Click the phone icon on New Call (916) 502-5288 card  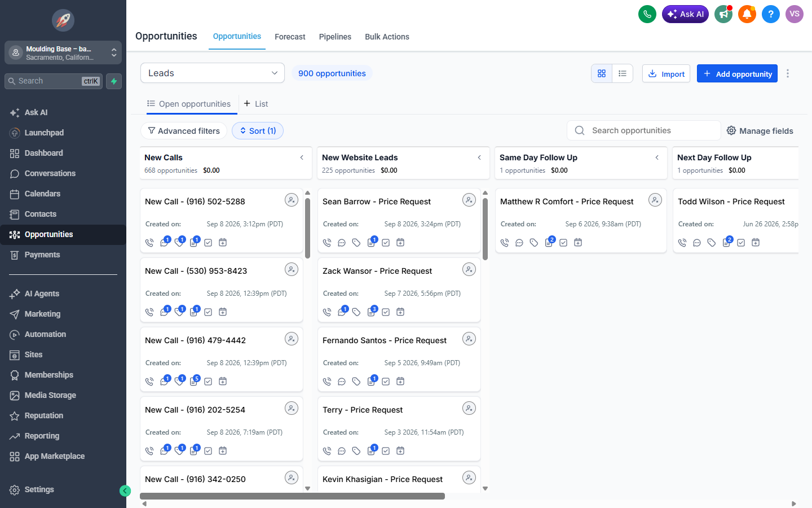pos(149,243)
